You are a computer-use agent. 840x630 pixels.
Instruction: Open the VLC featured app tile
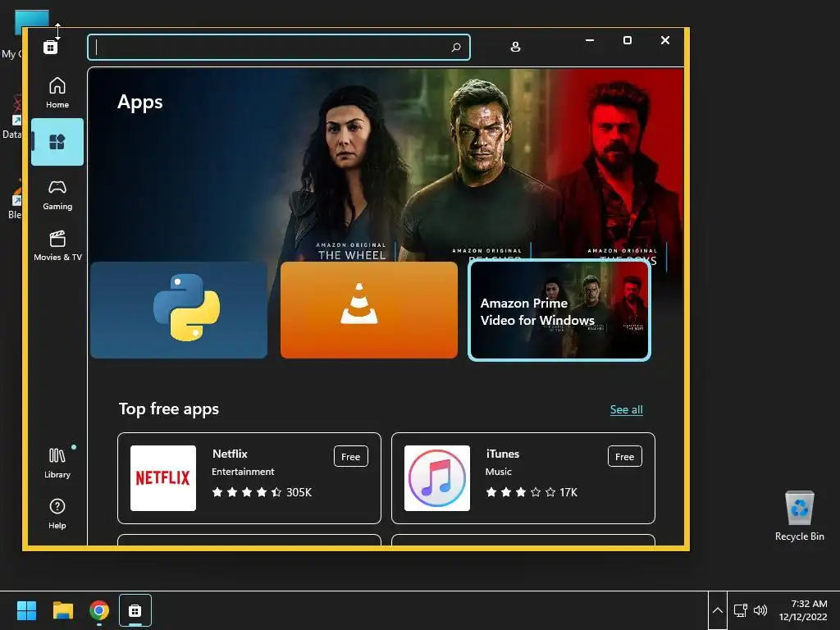pos(369,309)
